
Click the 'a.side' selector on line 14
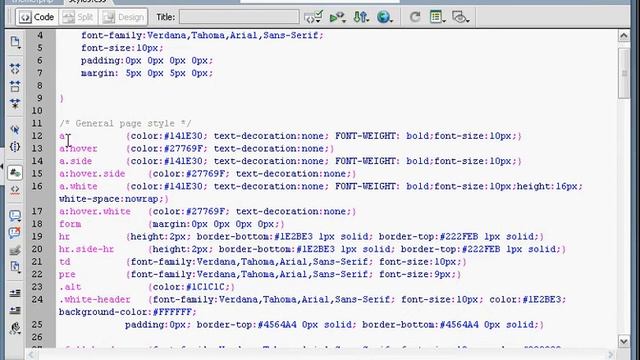pos(76,161)
